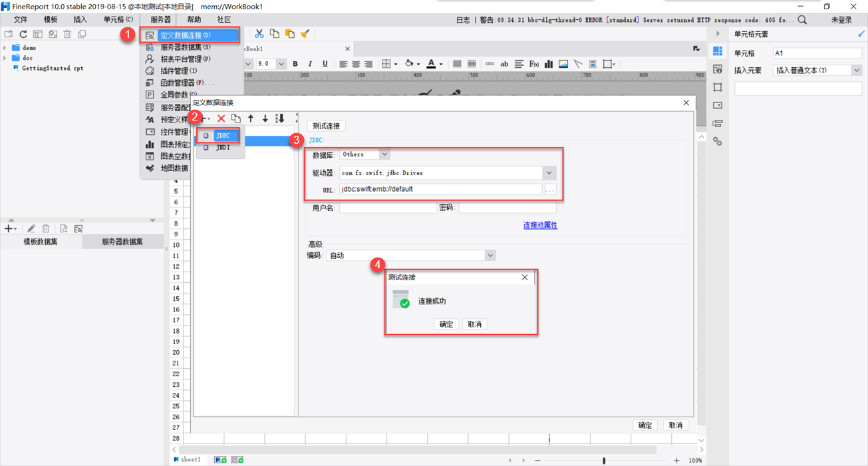This screenshot has height=466, width=868.
Task: Click the preview dataset icon in the dataset panel
Action: click(x=64, y=228)
